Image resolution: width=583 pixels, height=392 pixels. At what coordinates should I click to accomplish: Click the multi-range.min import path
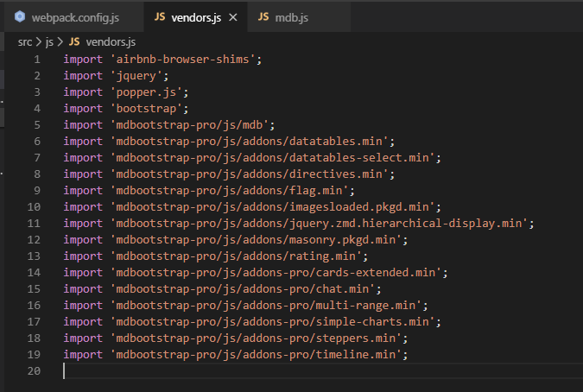[x=266, y=306]
